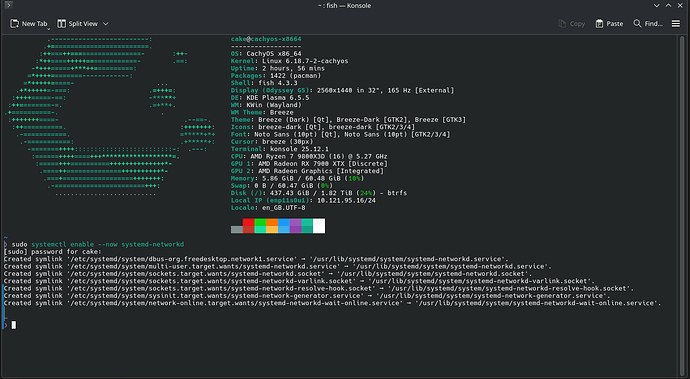Click the 'WM Theme: Breeze' line
Image resolution: width=690 pixels, height=379 pixels.
click(262, 112)
